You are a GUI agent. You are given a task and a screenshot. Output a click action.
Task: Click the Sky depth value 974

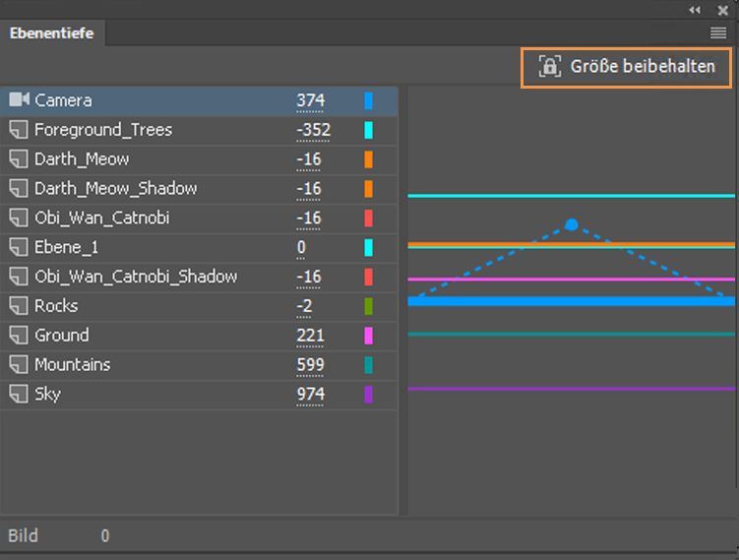click(310, 395)
